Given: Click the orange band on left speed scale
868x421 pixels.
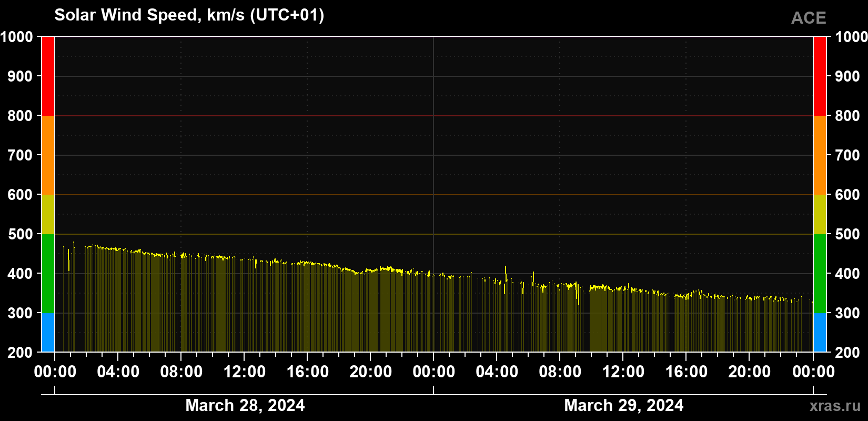Looking at the screenshot, I should coord(48,155).
